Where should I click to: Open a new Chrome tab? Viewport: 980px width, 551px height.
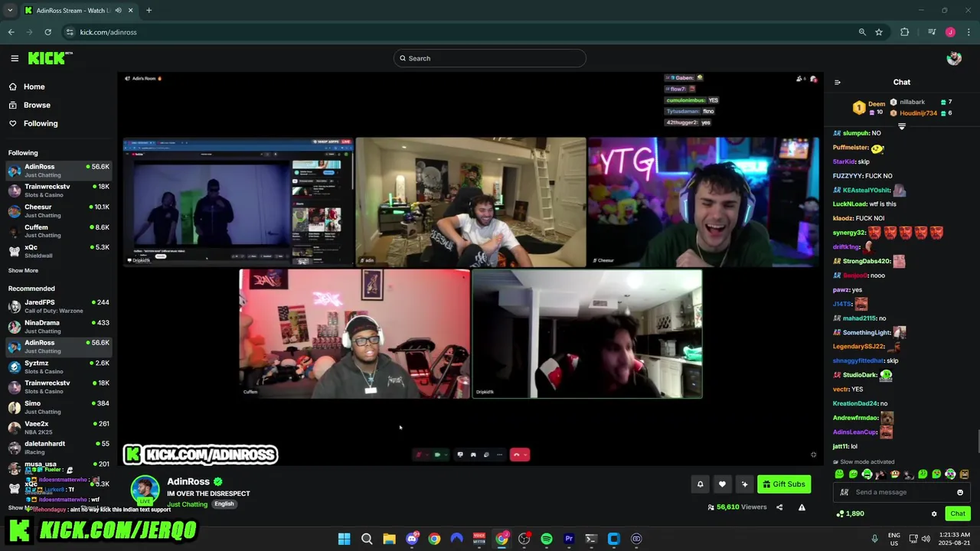[149, 11]
